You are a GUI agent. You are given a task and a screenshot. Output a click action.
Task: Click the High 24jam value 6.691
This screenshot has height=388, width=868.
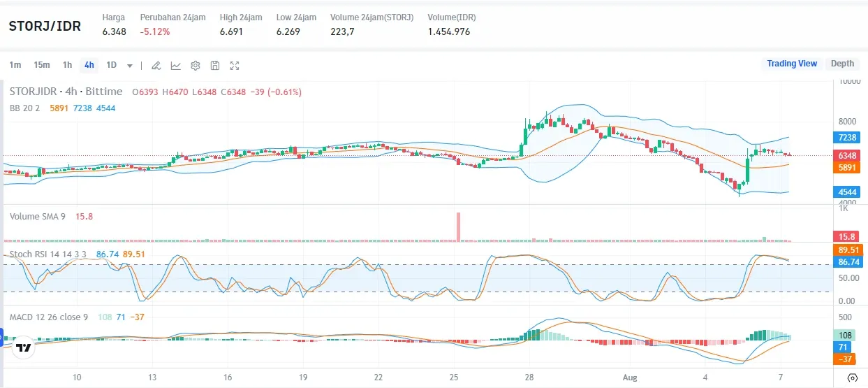pos(231,31)
